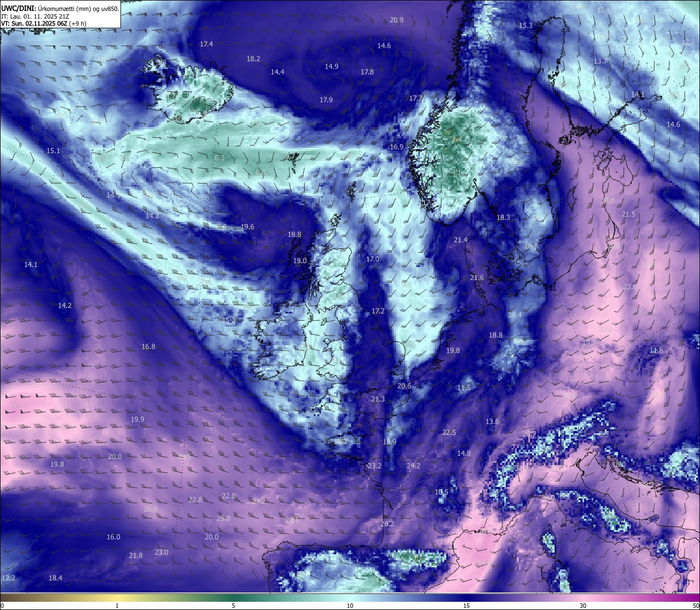700x610 pixels.
Task: Click the 15.1 value southwest of Iceland
Action: click(x=53, y=151)
